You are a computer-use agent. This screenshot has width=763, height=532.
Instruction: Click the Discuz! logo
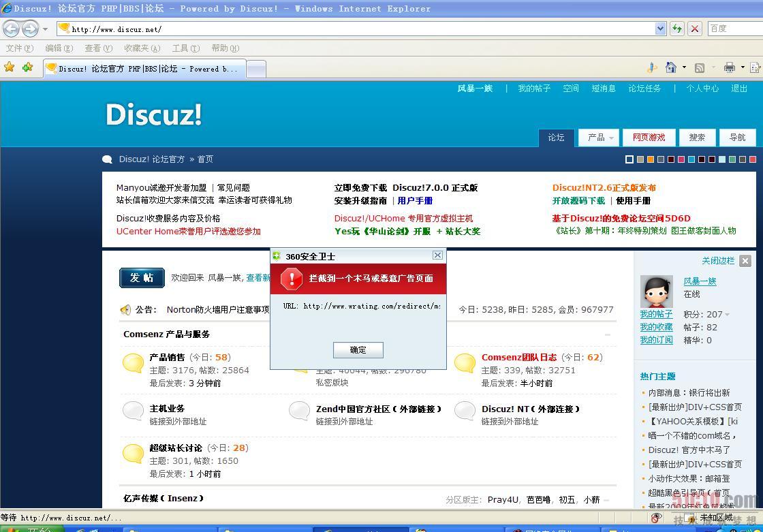pos(154,115)
